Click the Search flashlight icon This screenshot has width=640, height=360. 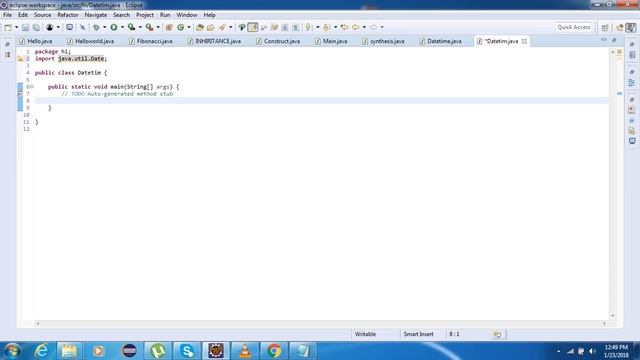(222, 27)
